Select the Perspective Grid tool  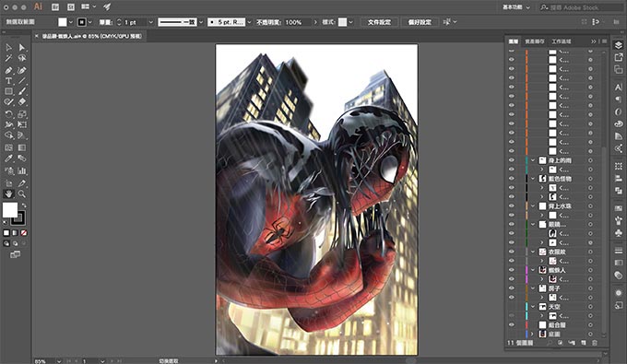22,135
